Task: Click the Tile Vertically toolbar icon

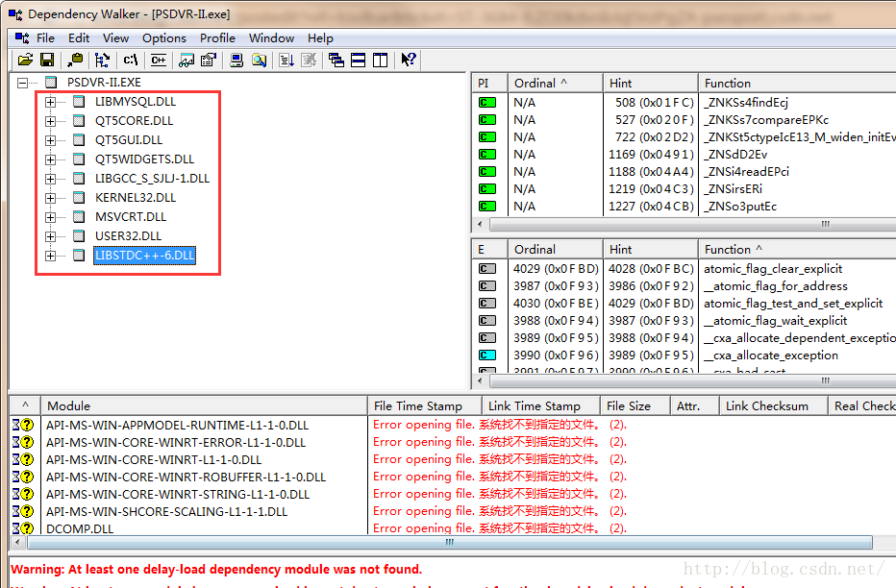Action: 381,61
